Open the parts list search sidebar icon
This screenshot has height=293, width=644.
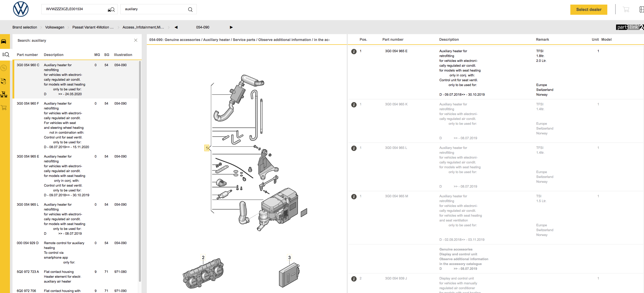(5, 54)
